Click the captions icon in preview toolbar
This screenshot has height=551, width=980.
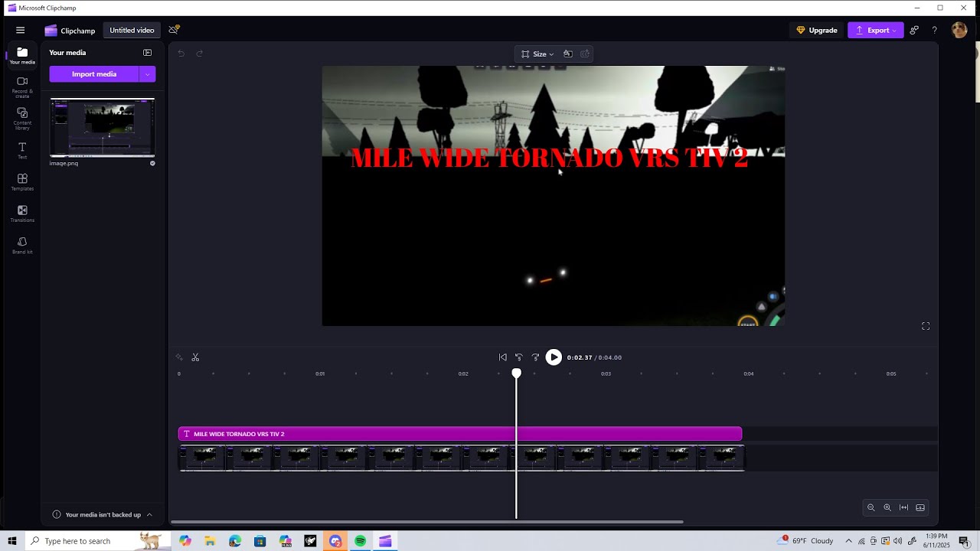pyautogui.click(x=585, y=54)
